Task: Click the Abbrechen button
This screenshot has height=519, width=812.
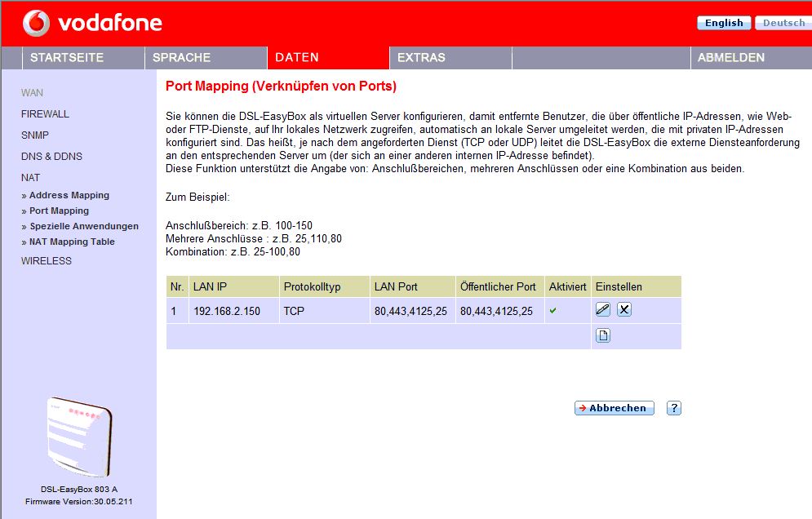Action: pyautogui.click(x=615, y=408)
